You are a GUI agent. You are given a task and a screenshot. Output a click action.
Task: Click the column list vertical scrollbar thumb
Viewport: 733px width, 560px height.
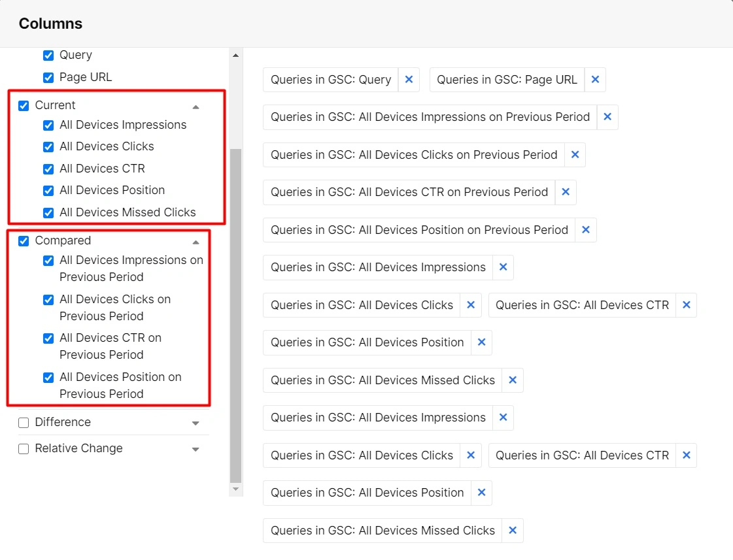click(236, 314)
